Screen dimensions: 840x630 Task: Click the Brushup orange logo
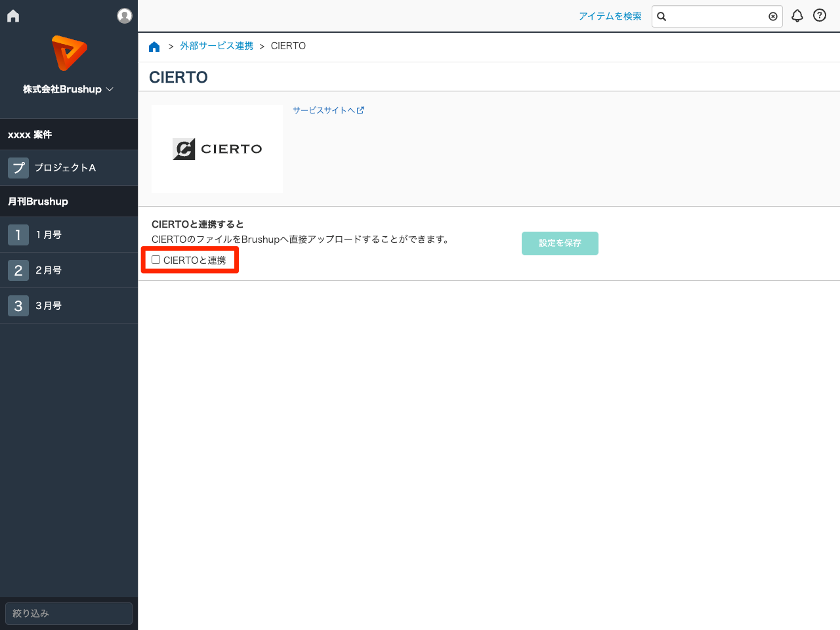(69, 53)
